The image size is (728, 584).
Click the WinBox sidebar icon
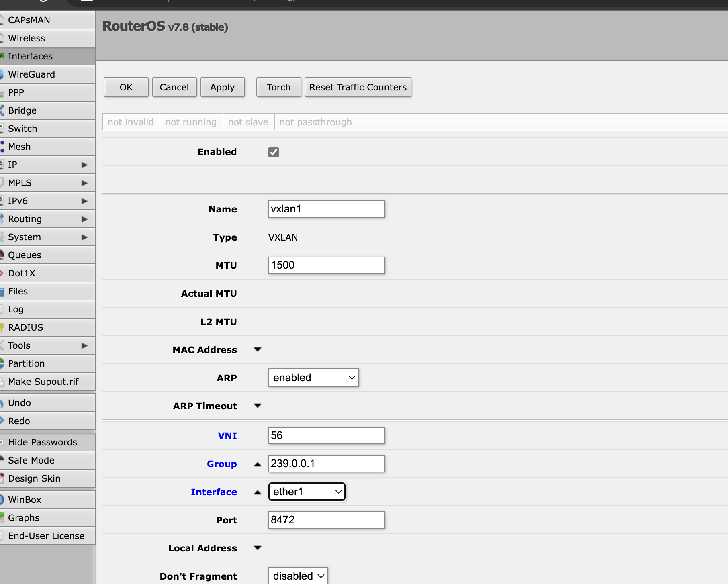pyautogui.click(x=3, y=499)
